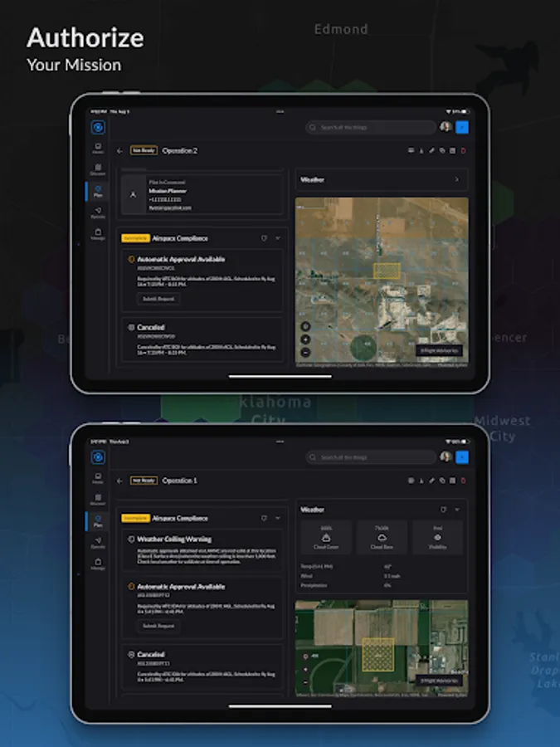560x747 pixels.
Task: Delete Operation 2 with red trash icon
Action: 463,150
